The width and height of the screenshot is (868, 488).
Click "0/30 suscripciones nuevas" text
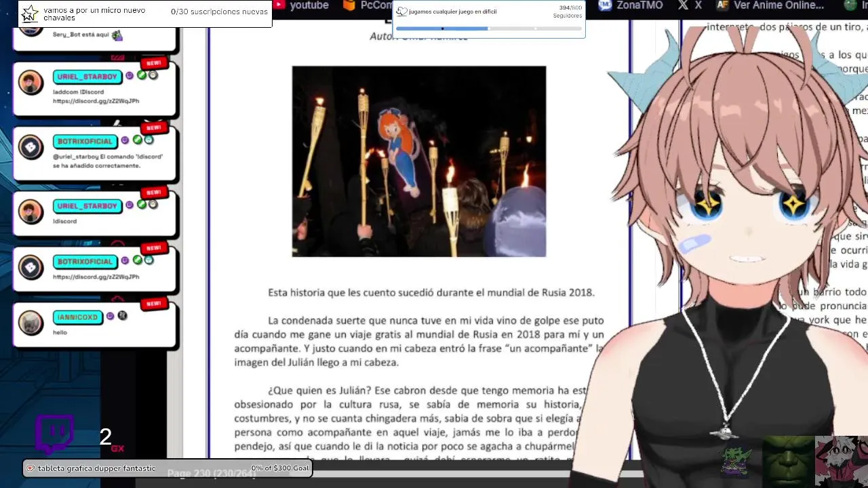[219, 12]
